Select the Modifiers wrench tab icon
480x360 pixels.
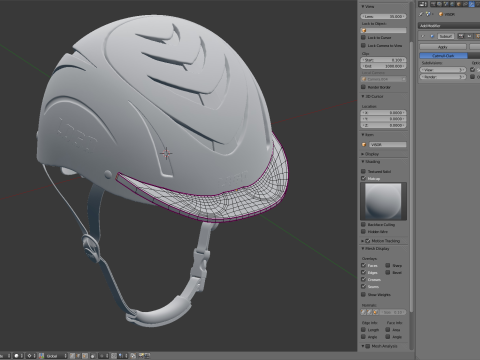pos(472,4)
